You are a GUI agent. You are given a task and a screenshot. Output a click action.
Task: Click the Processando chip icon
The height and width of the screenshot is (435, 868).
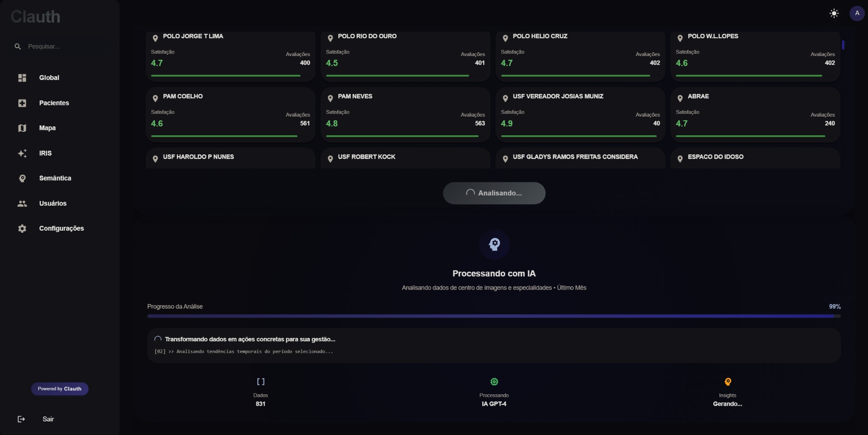pyautogui.click(x=494, y=382)
